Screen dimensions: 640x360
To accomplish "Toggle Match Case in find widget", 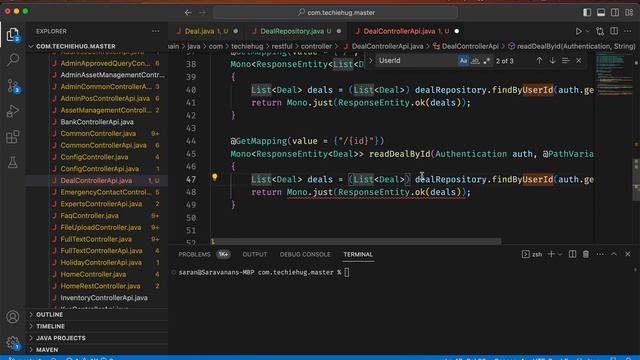I will point(463,61).
